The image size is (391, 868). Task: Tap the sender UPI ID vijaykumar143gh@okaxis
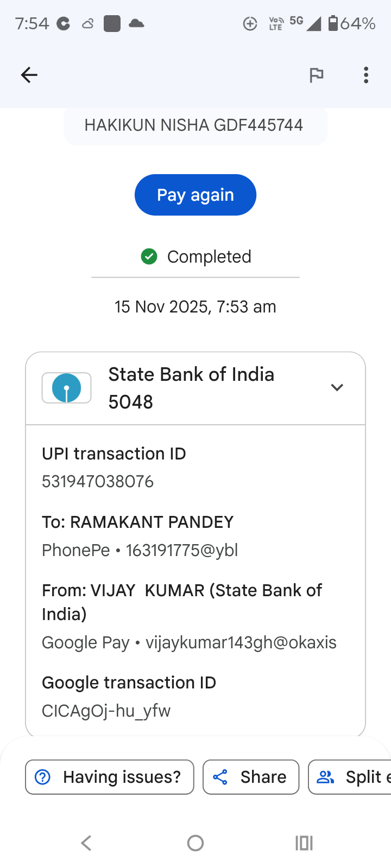pos(241,642)
